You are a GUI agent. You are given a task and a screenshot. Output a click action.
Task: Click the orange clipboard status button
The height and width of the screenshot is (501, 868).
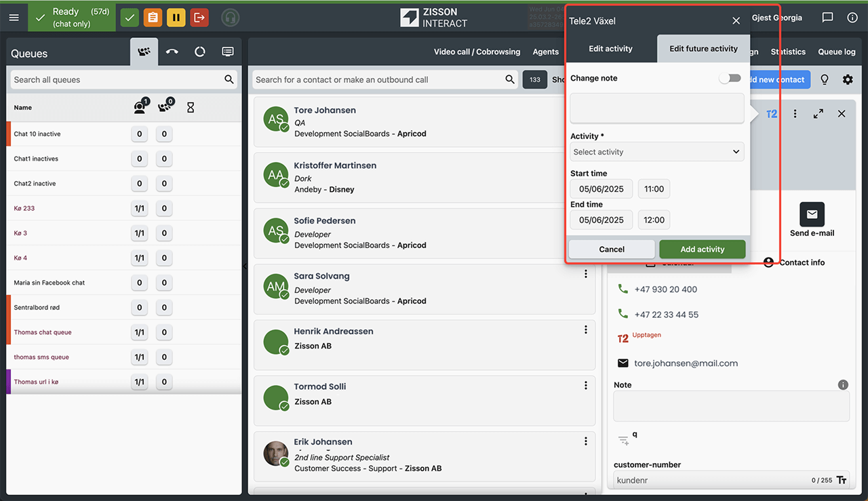pos(153,18)
